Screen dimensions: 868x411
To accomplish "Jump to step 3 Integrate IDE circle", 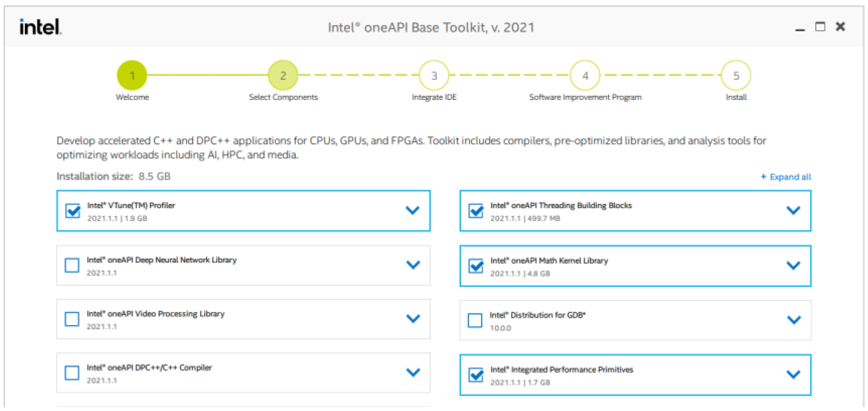I will 434,75.
